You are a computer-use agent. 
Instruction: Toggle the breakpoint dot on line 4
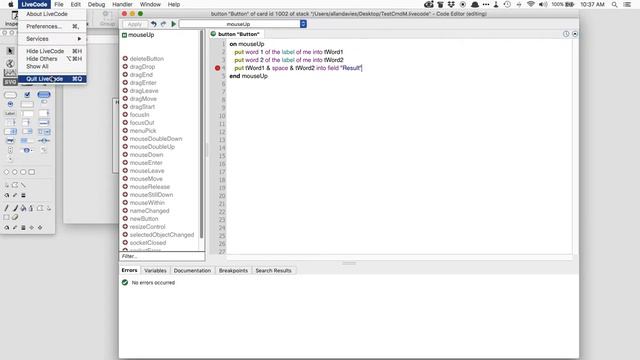click(218, 68)
